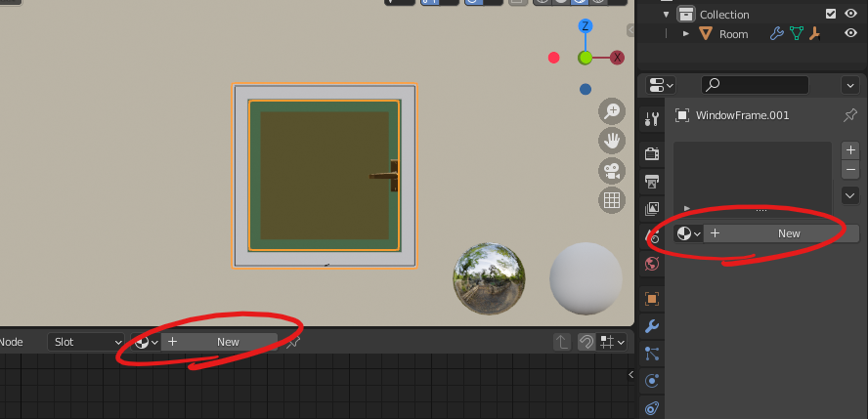868x419 pixels.
Task: Click the unlabeled dark blue gizmo dot
Action: pyautogui.click(x=586, y=89)
